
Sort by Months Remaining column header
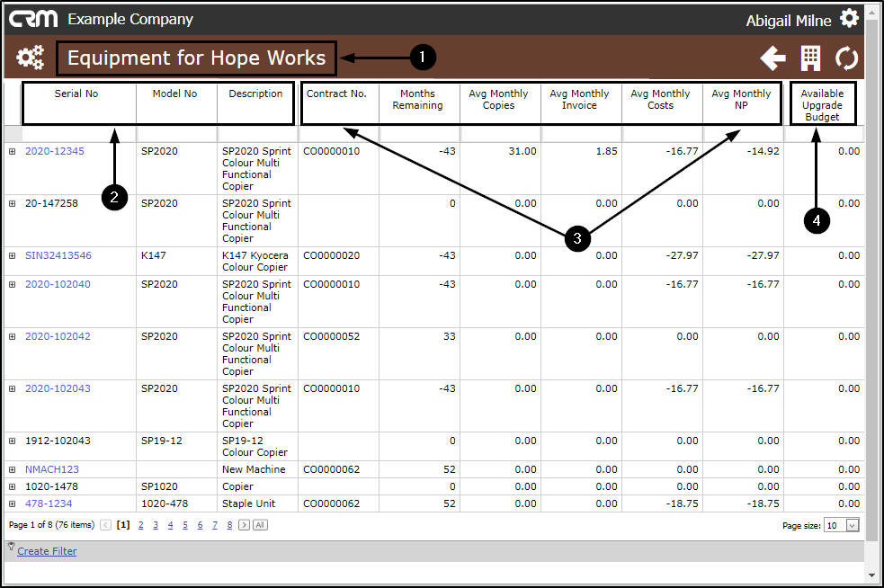point(418,99)
